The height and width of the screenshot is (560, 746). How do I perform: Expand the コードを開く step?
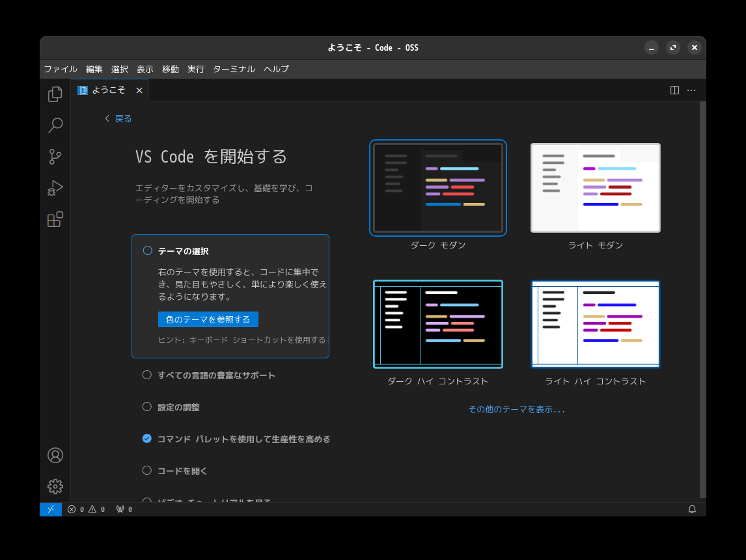pyautogui.click(x=182, y=470)
